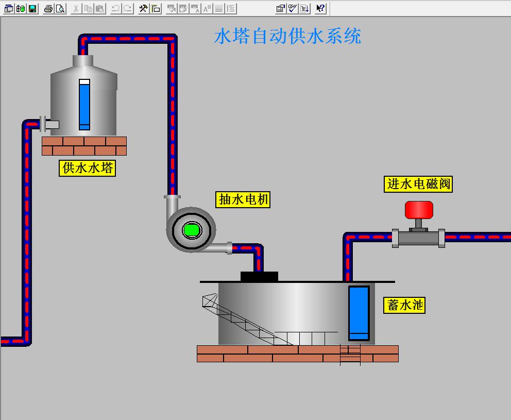Click the Paste clipboard icon

click(x=100, y=8)
